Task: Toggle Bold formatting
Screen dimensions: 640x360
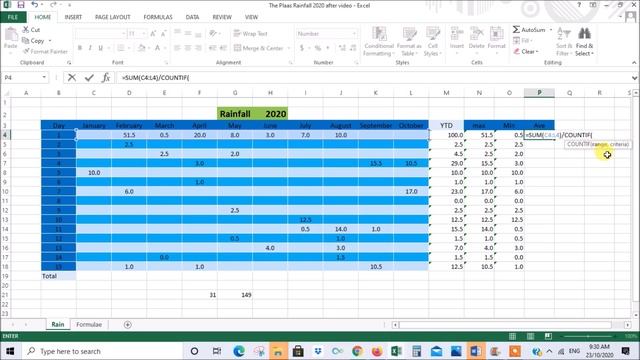Action: point(80,48)
